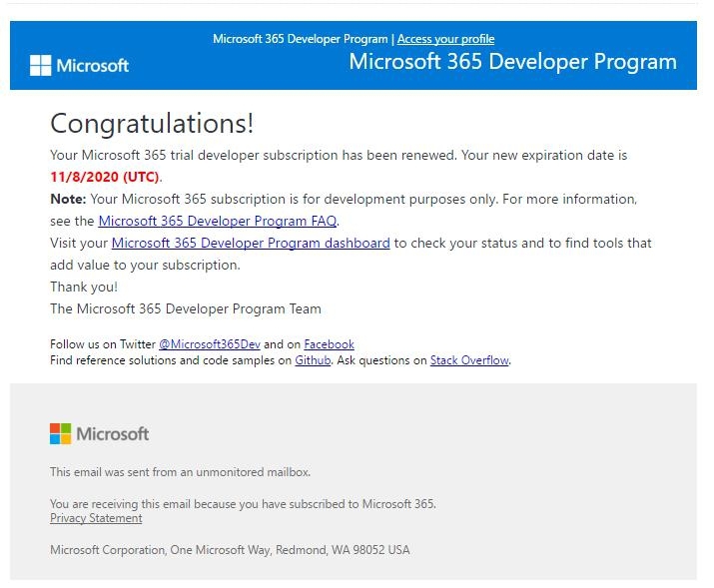Open the Privacy Statement link

click(x=96, y=518)
